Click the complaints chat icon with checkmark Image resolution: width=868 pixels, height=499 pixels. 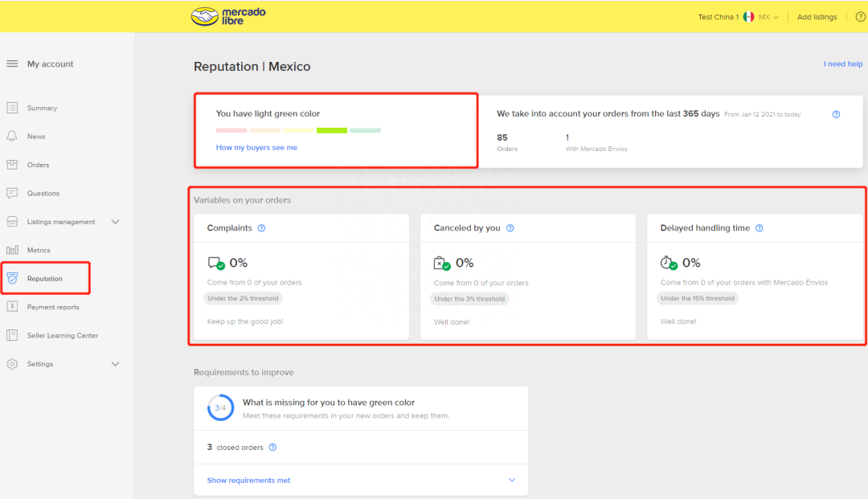[x=216, y=263]
